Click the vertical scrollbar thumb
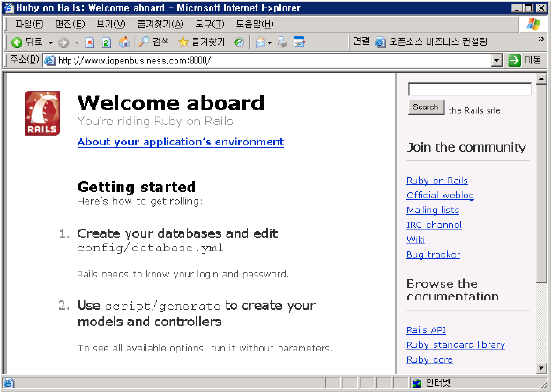 pyautogui.click(x=541, y=182)
